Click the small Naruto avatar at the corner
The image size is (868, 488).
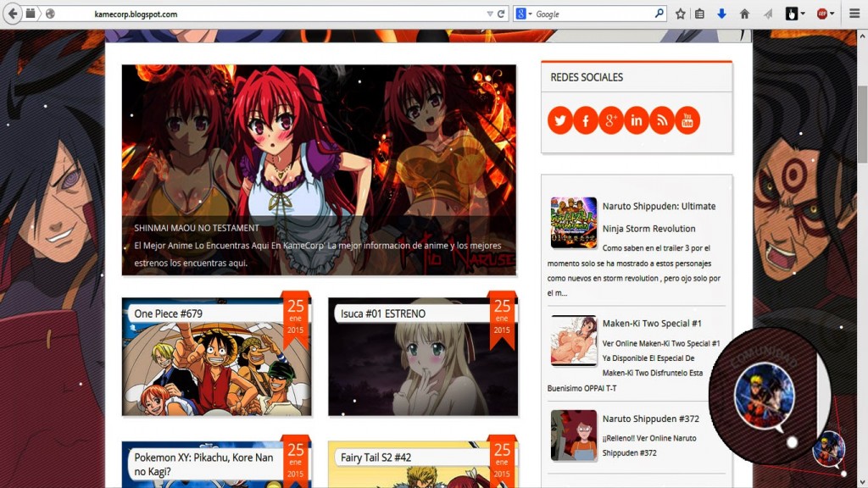pos(829,449)
